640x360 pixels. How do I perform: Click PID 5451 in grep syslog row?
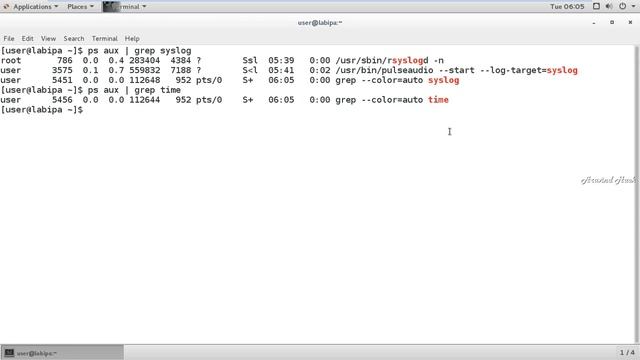pyautogui.click(x=62, y=80)
